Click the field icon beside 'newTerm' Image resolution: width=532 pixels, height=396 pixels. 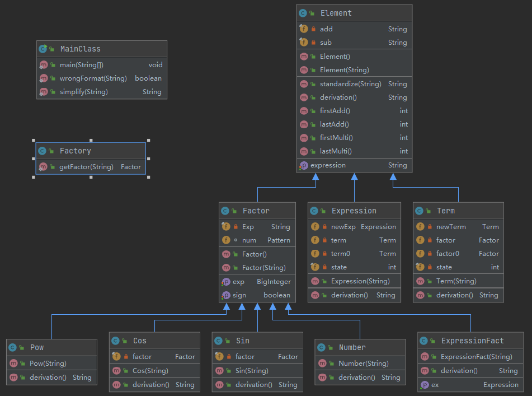[x=420, y=226]
